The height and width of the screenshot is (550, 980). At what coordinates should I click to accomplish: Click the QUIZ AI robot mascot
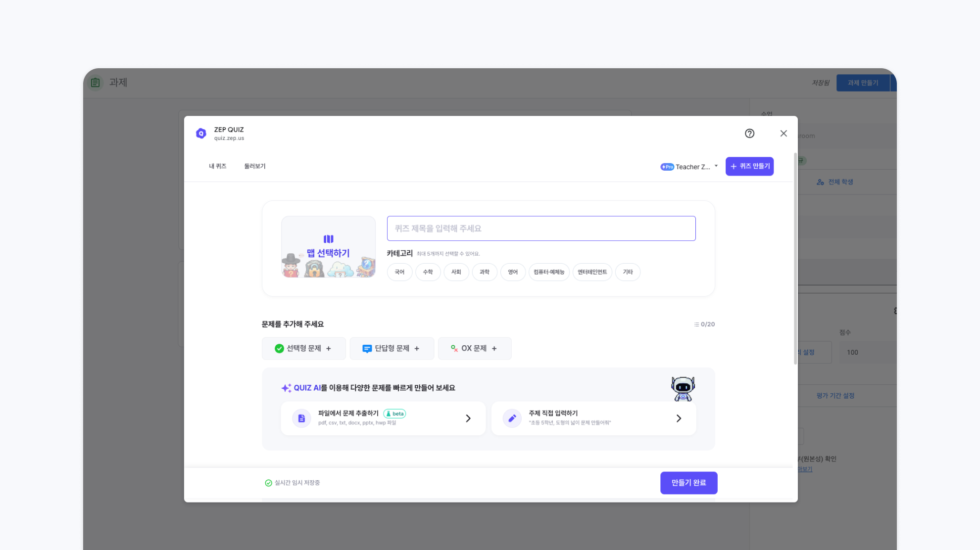coord(683,389)
